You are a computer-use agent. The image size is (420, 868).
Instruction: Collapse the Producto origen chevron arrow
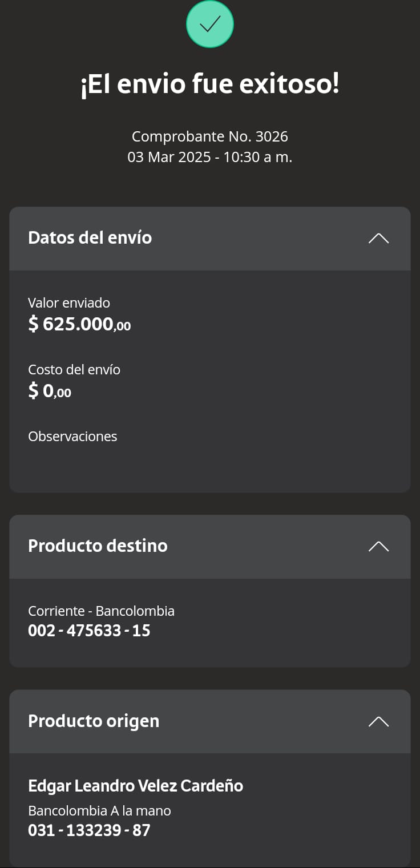pyautogui.click(x=378, y=722)
